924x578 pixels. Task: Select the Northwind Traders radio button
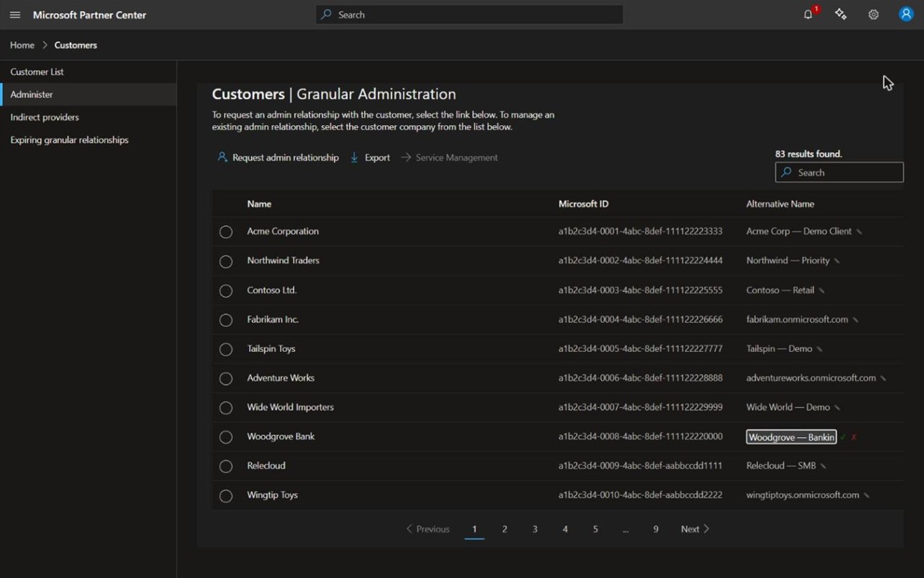pos(226,261)
